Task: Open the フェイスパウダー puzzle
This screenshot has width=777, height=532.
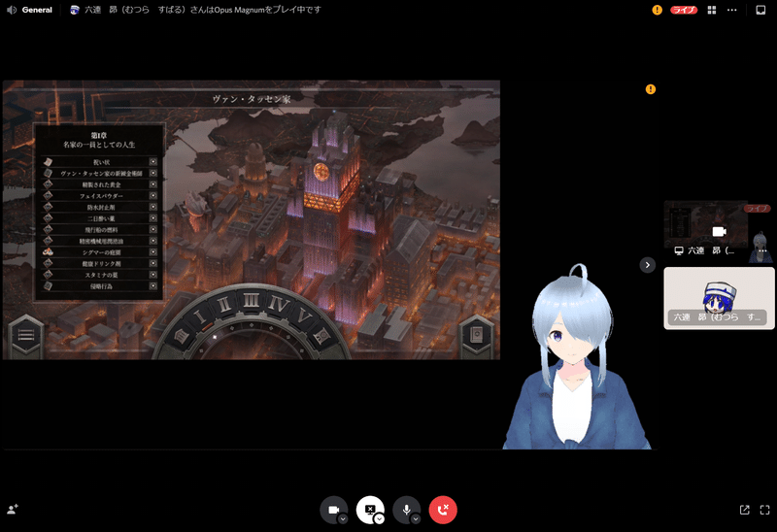Action: tap(101, 196)
